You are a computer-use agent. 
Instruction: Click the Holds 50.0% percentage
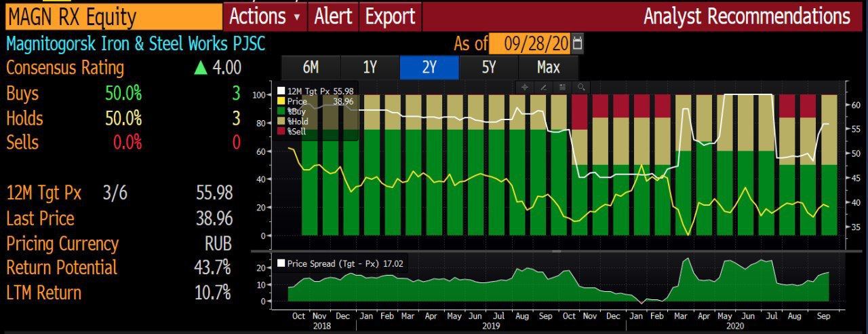(123, 118)
